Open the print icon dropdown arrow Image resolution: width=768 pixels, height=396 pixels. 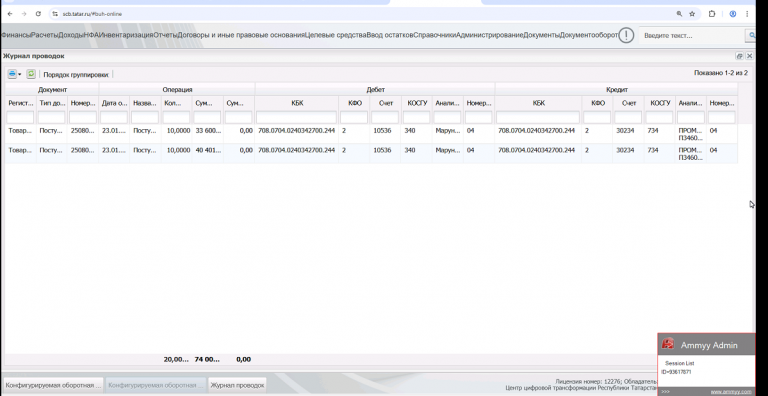click(x=20, y=74)
